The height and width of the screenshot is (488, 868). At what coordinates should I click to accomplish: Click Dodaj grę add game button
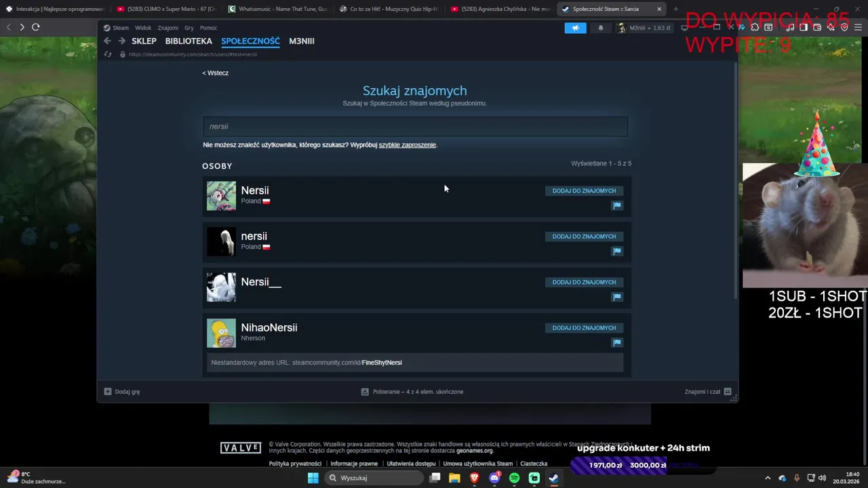[x=122, y=392]
